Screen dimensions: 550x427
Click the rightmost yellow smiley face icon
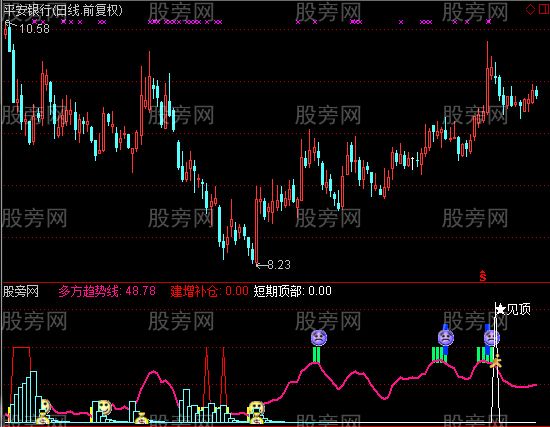click(x=256, y=408)
